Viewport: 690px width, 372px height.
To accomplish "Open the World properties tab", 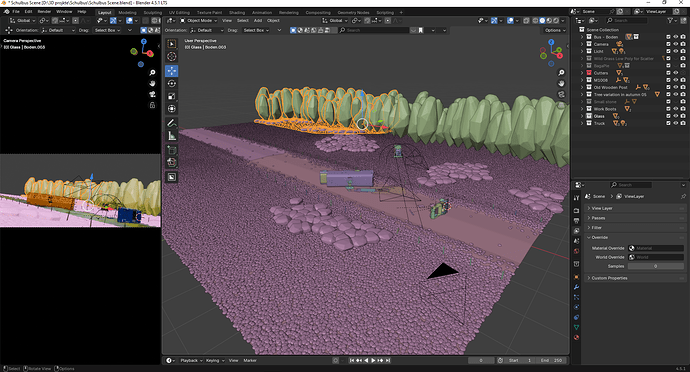I will click(576, 251).
